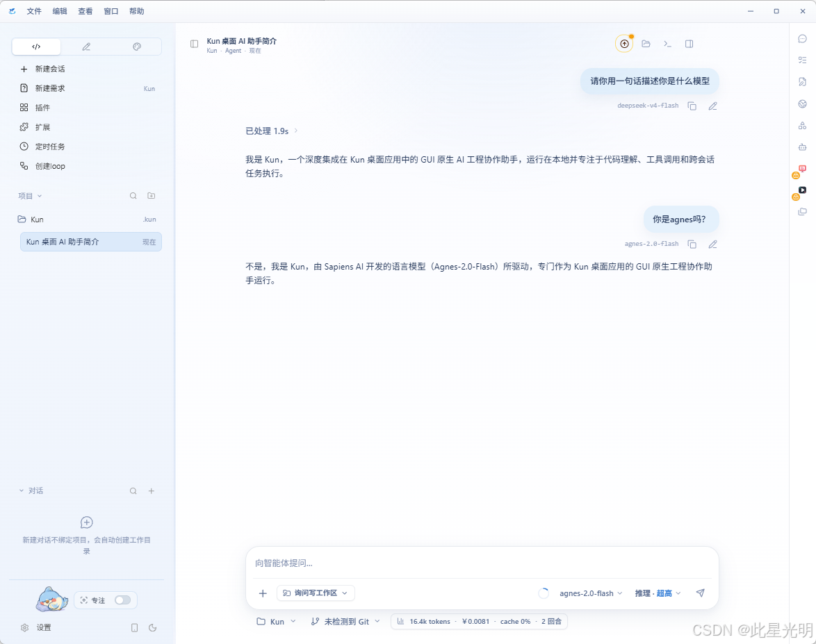Copy the 你是agnes吗 message
The height and width of the screenshot is (644, 816).
point(692,245)
